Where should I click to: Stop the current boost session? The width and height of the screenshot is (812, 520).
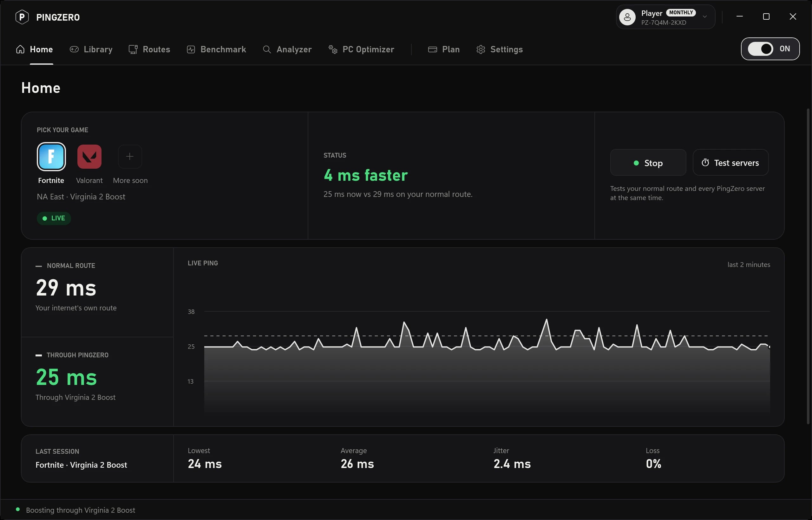(x=648, y=162)
